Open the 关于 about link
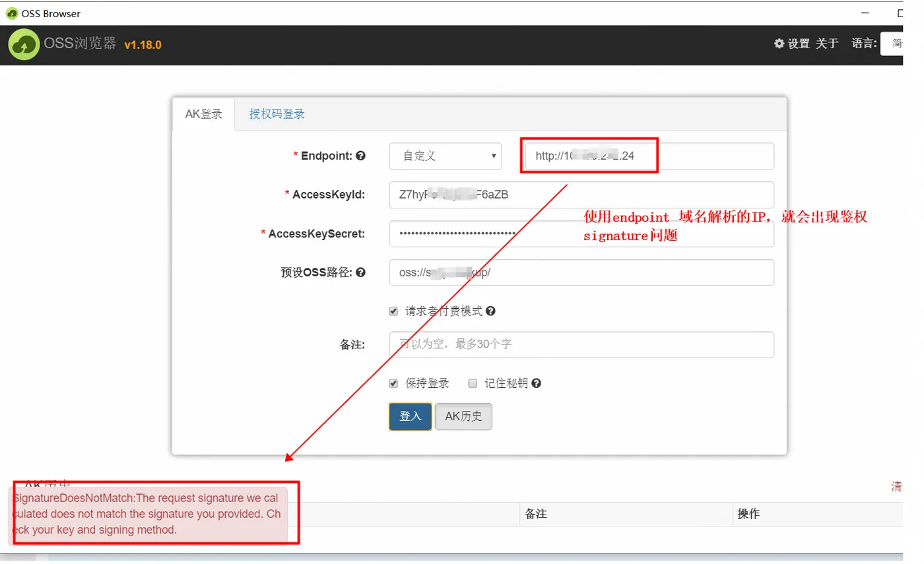 (x=827, y=44)
